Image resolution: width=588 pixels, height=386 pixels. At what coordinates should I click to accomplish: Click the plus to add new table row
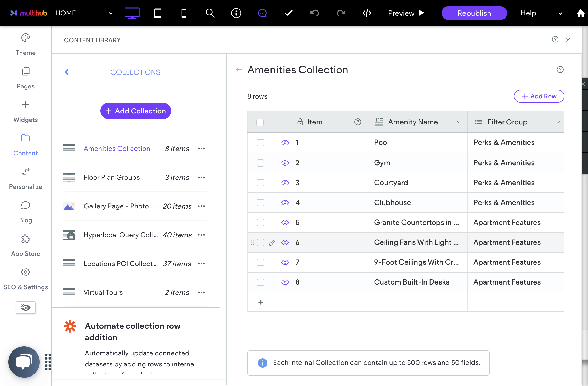coord(261,302)
